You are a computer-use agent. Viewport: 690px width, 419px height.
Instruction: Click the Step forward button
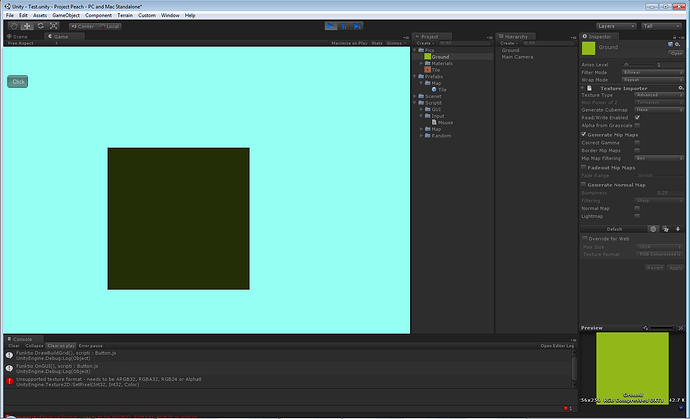[x=357, y=26]
